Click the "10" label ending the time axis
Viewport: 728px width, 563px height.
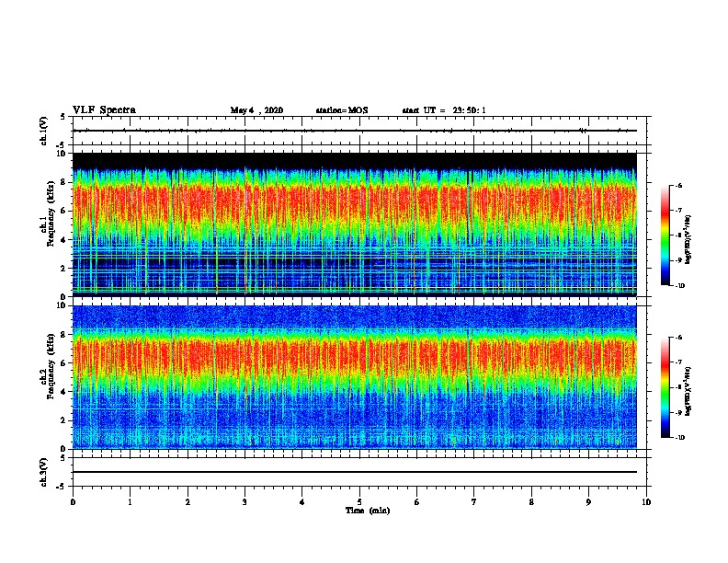click(x=646, y=502)
